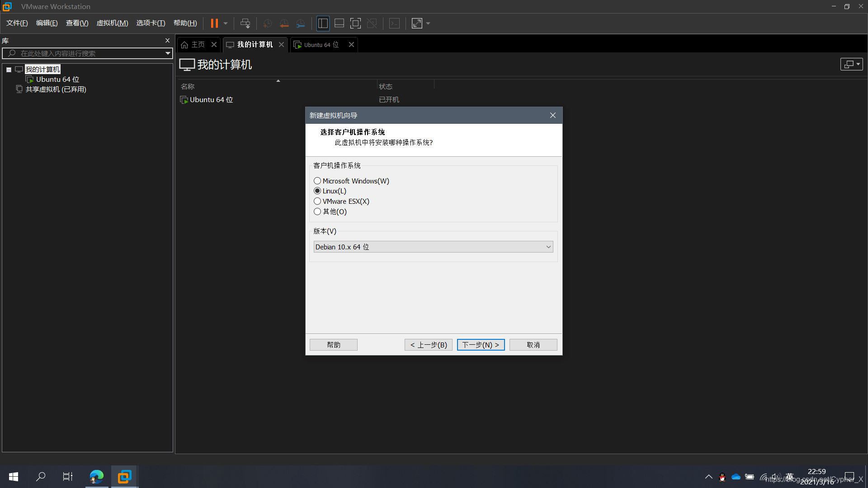Click the 下一步(N) next button
This screenshot has height=488, width=868.
pos(481,345)
